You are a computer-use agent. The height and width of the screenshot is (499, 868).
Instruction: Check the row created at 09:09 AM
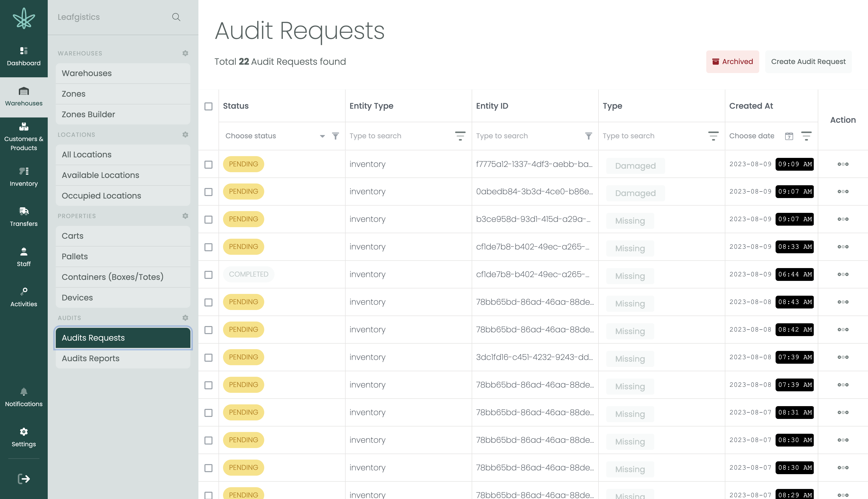point(208,164)
